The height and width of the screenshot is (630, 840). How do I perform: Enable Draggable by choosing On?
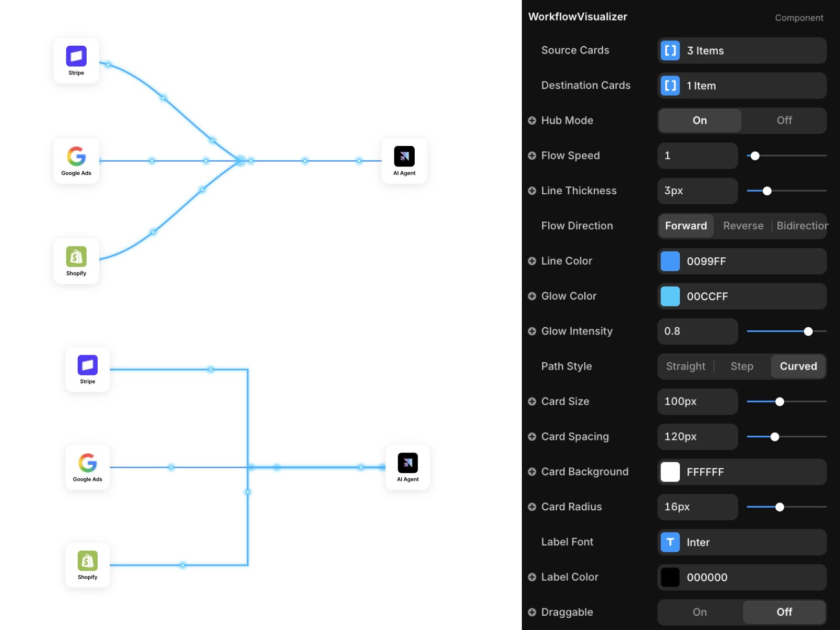click(699, 612)
